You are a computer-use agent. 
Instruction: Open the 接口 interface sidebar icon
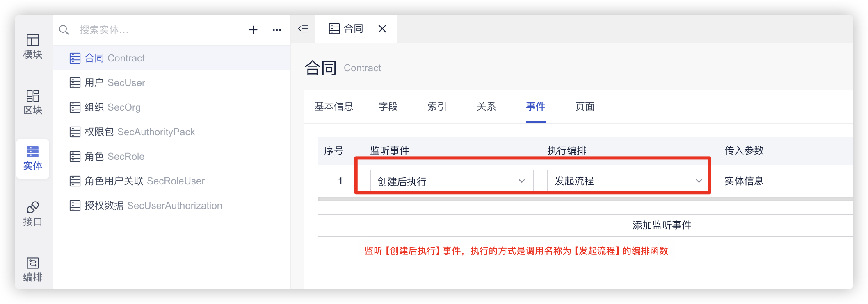coord(33,213)
